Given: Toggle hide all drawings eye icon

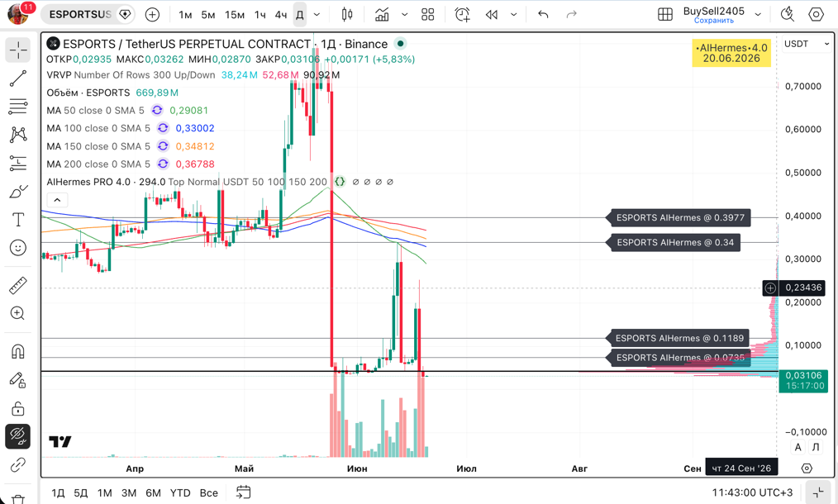Looking at the screenshot, I should (x=17, y=436).
